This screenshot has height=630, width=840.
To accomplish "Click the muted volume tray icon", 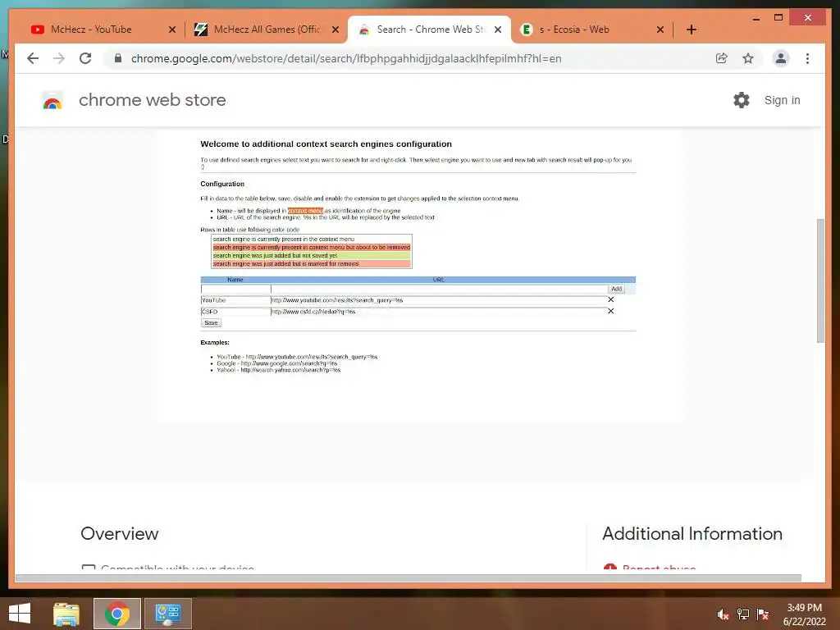I will click(x=723, y=614).
